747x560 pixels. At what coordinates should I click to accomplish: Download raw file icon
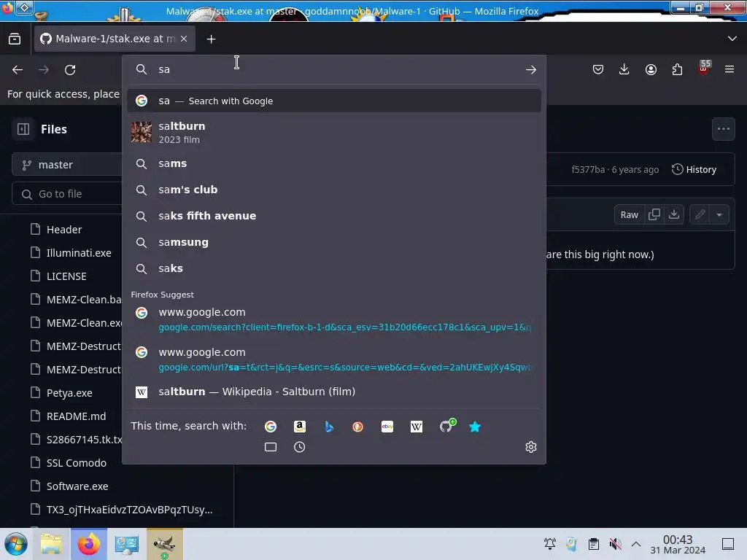pos(673,215)
